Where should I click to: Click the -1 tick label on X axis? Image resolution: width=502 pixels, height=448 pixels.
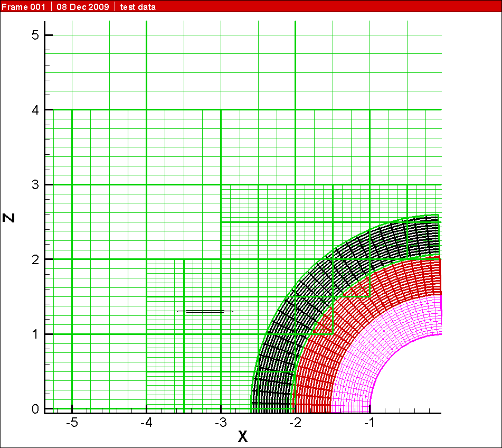[x=369, y=423]
